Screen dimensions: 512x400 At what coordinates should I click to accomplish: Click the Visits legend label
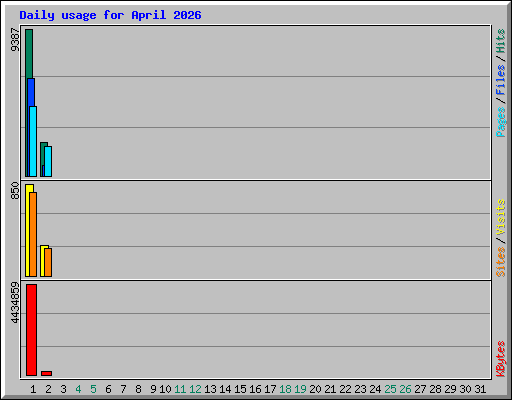pos(500,217)
